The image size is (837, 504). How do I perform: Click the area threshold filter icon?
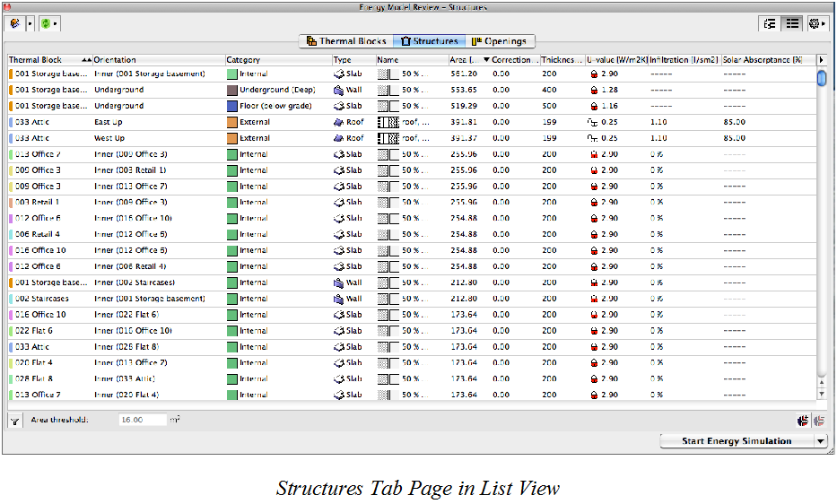(15, 421)
